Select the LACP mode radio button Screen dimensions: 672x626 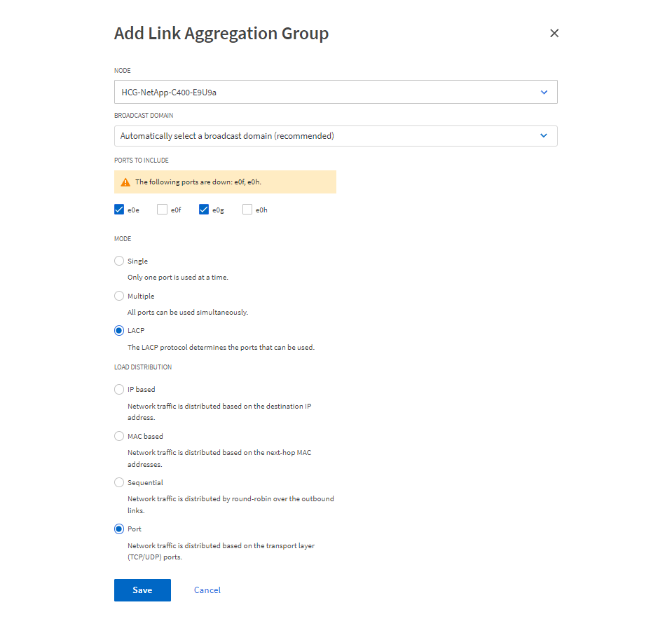119,330
